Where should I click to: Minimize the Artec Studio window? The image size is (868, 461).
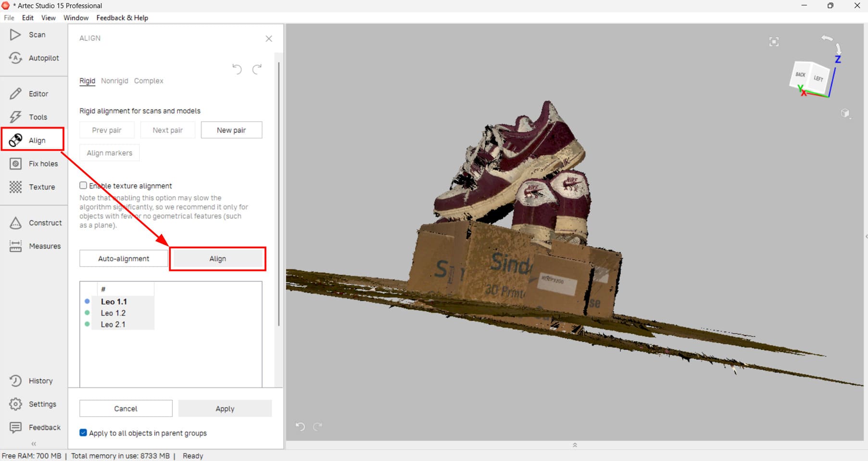804,6
